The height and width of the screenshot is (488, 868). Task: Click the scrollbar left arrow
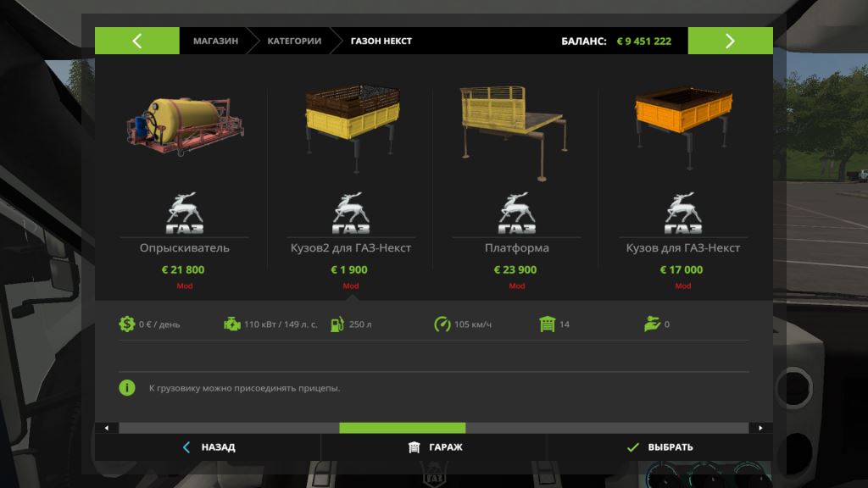pyautogui.click(x=107, y=428)
